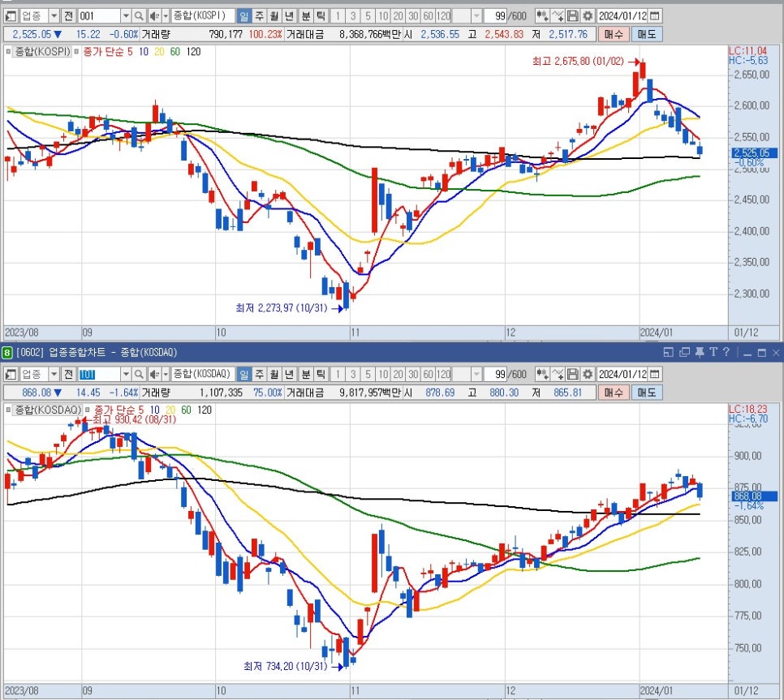This screenshot has width=784, height=700.
Task: Click the window-layout icon left of the overlapping-windows icon
Action: pyautogui.click(x=669, y=352)
